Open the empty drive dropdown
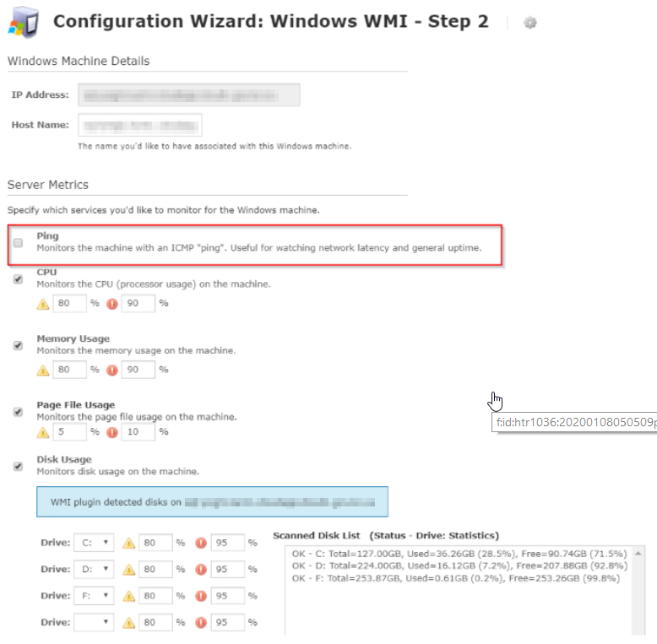The height and width of the screenshot is (644, 657). [94, 622]
